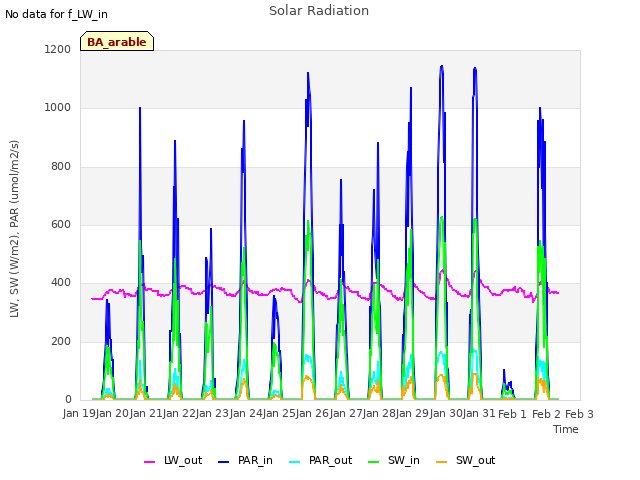Click the Jan 19 x-axis tick label

pyautogui.click(x=79, y=414)
